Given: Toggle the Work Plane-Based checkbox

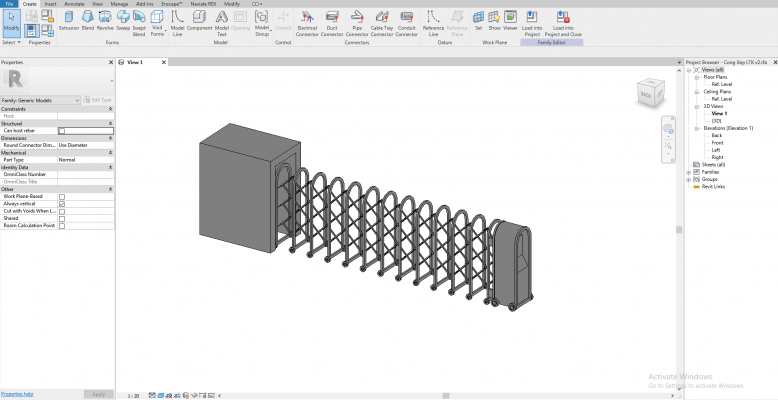Looking at the screenshot, I should click(62, 197).
